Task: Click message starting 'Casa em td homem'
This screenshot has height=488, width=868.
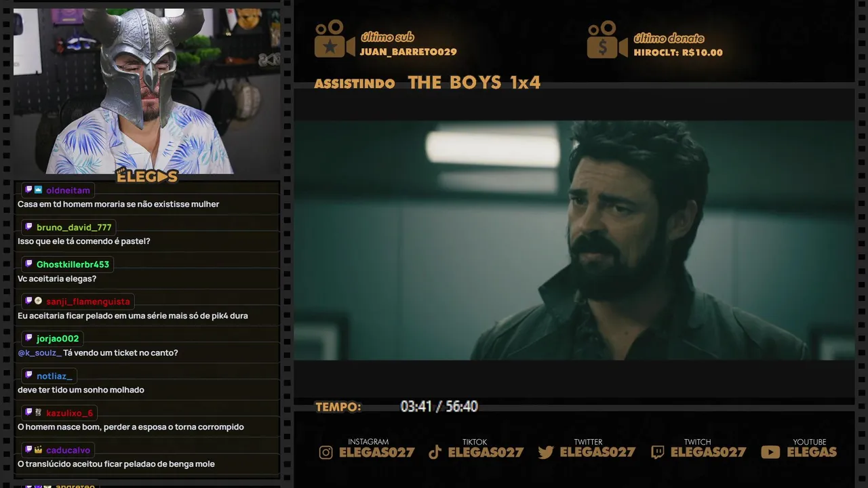Action: (x=118, y=204)
